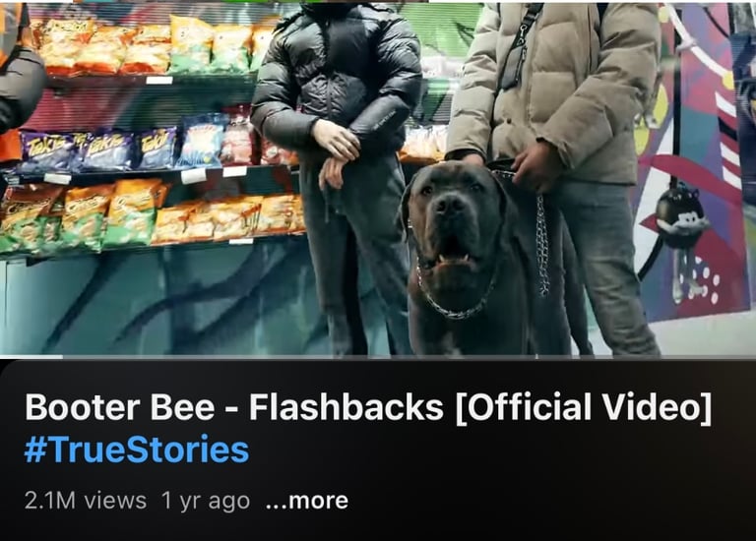Viewport: 756px width, 541px height.
Task: Tap the beige puffer jacket in the video
Action: pyautogui.click(x=554, y=91)
